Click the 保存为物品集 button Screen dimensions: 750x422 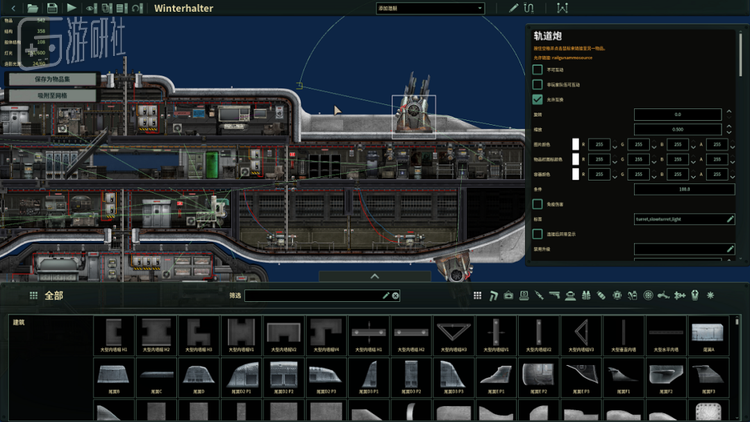(52, 79)
